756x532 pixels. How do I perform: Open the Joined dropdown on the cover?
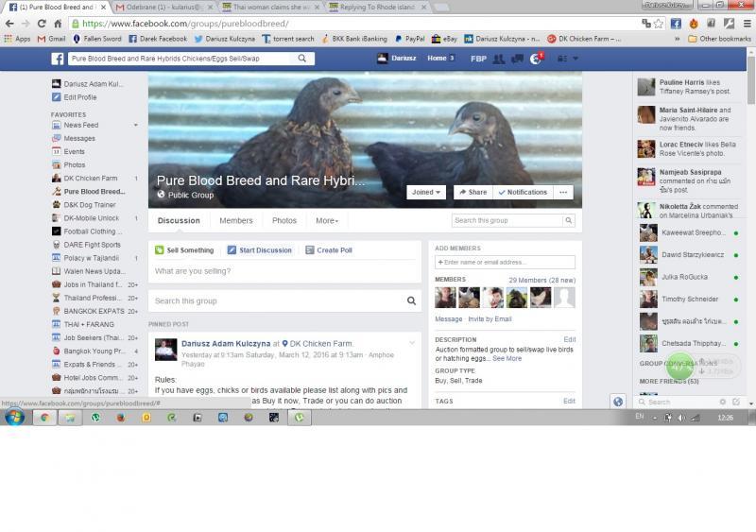pyautogui.click(x=425, y=192)
